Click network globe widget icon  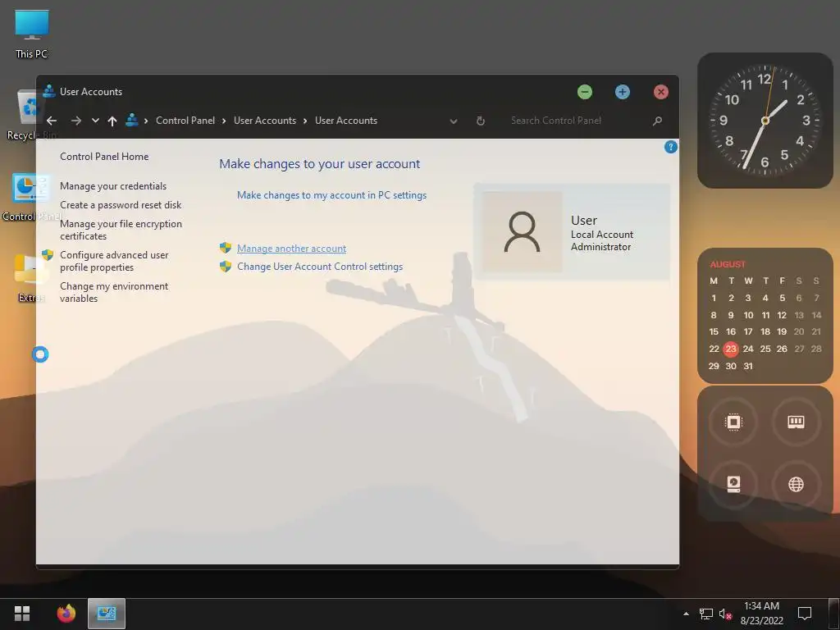click(796, 484)
